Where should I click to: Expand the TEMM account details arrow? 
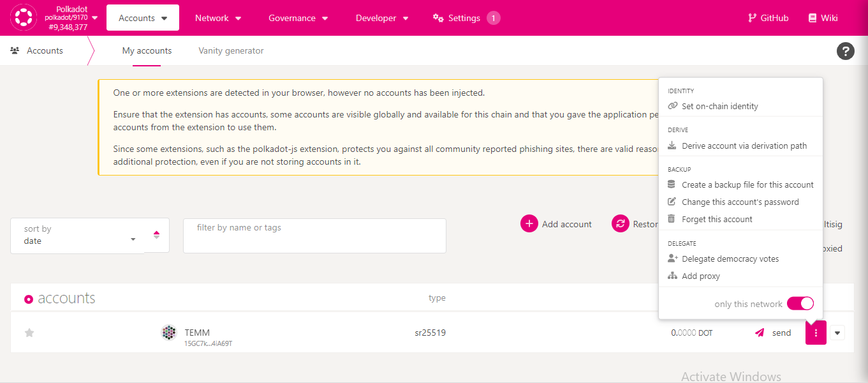[837, 333]
